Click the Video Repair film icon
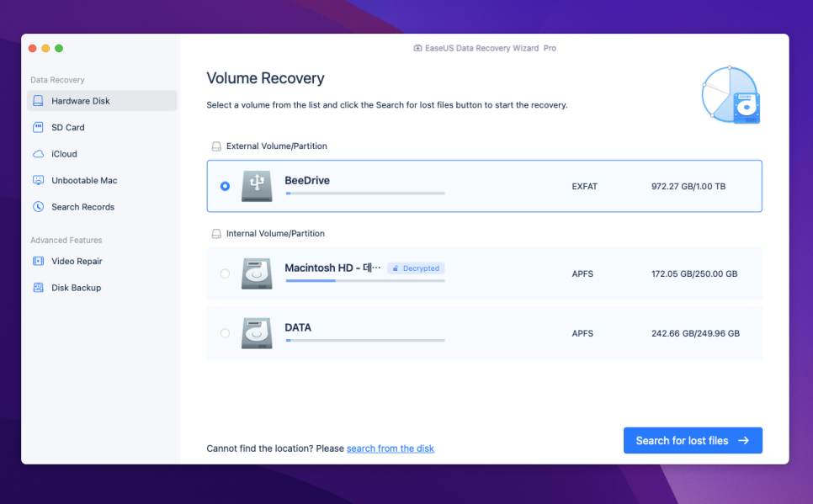Viewport: 813px width, 504px height. click(39, 261)
